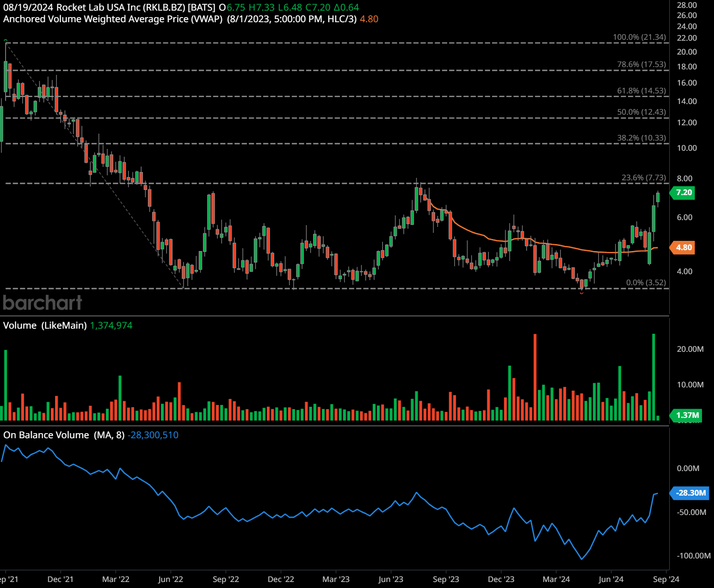Click the Sep '24 date axis label
Viewport: 714px width, 588px height.
click(x=666, y=579)
